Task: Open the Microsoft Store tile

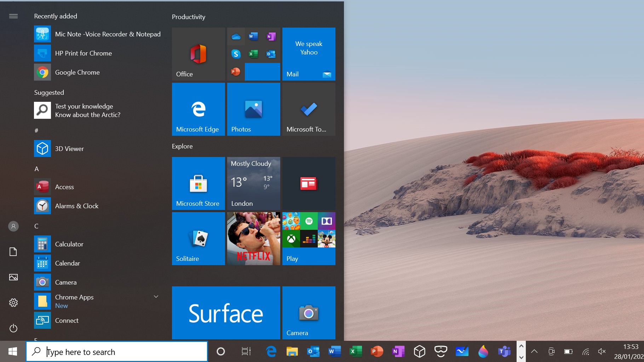Action: (x=199, y=183)
